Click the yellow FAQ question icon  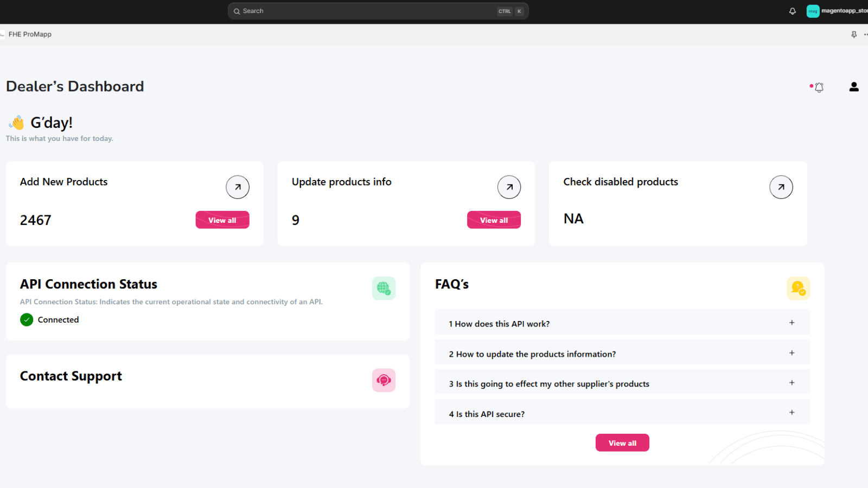(797, 288)
